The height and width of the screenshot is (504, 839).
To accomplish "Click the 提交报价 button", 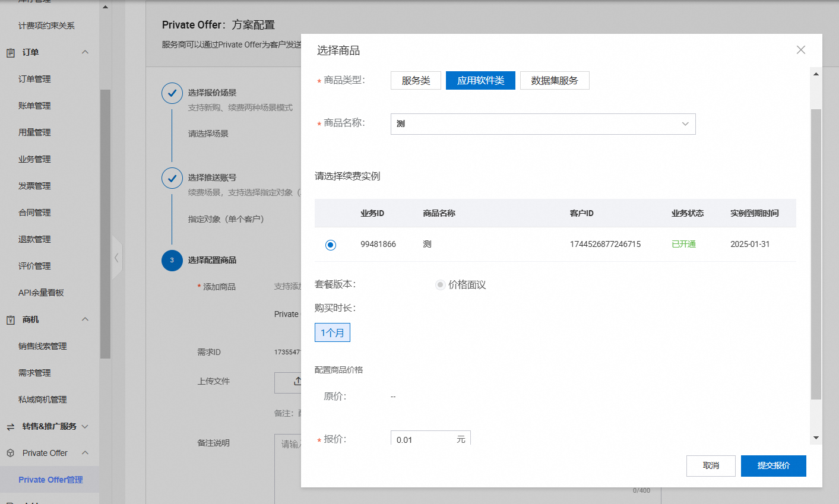I will [774, 466].
